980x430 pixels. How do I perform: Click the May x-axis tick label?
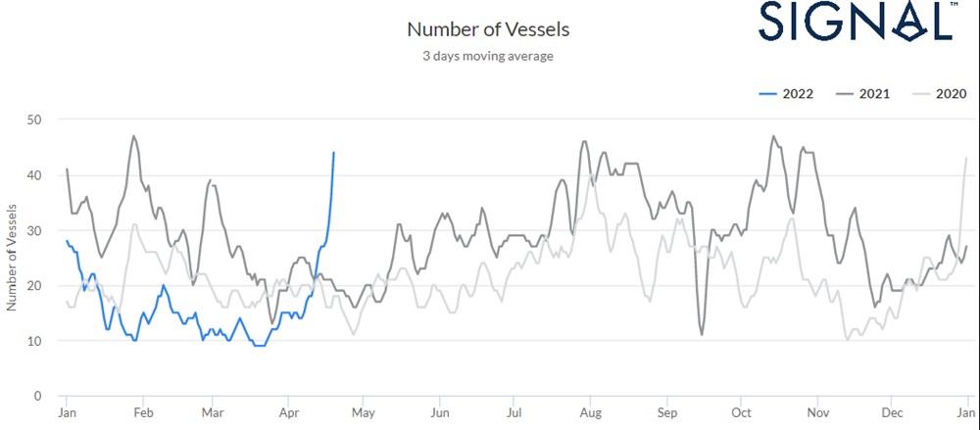coord(362,414)
